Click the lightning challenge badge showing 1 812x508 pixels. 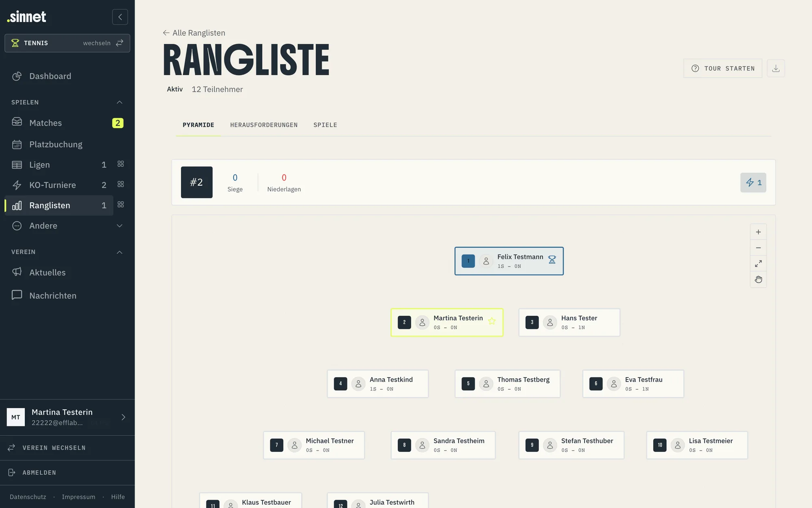[x=753, y=182]
